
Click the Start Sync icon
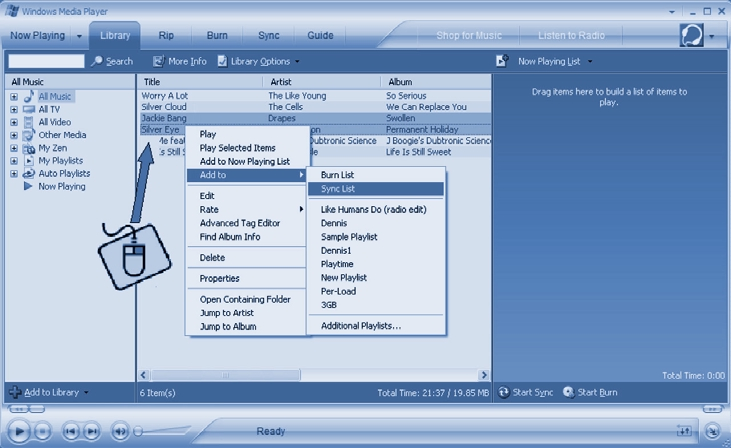point(503,392)
